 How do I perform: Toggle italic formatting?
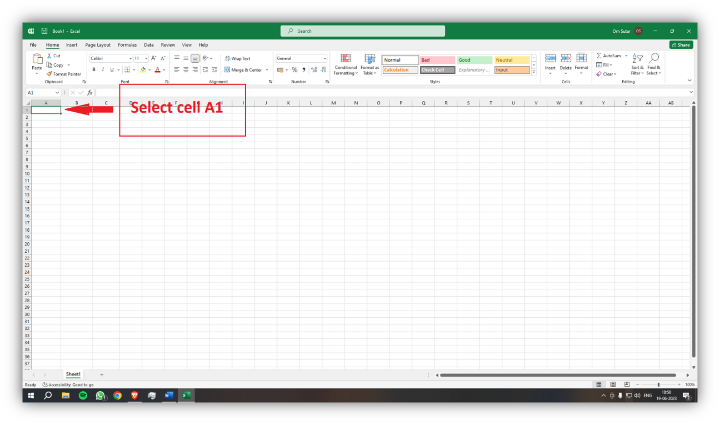click(x=102, y=70)
